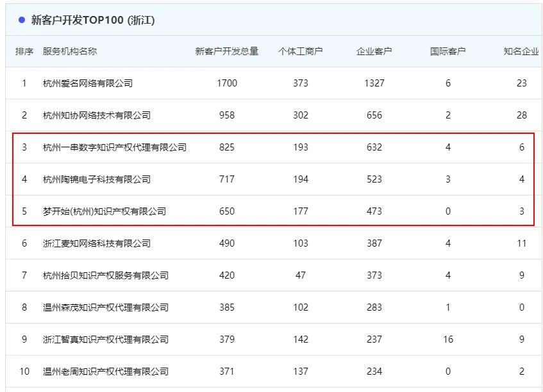Click enterprise customer value 632
543x392 pixels.
374,147
